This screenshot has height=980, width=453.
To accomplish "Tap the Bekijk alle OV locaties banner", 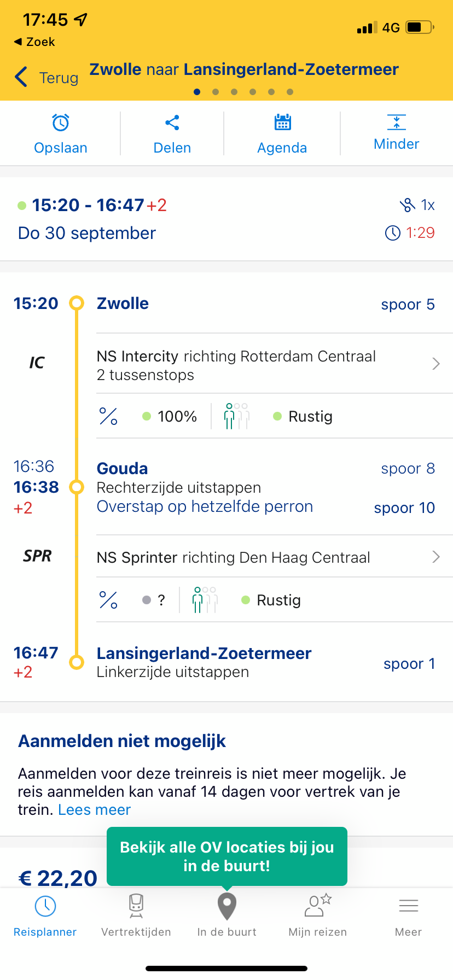I will (x=227, y=856).
